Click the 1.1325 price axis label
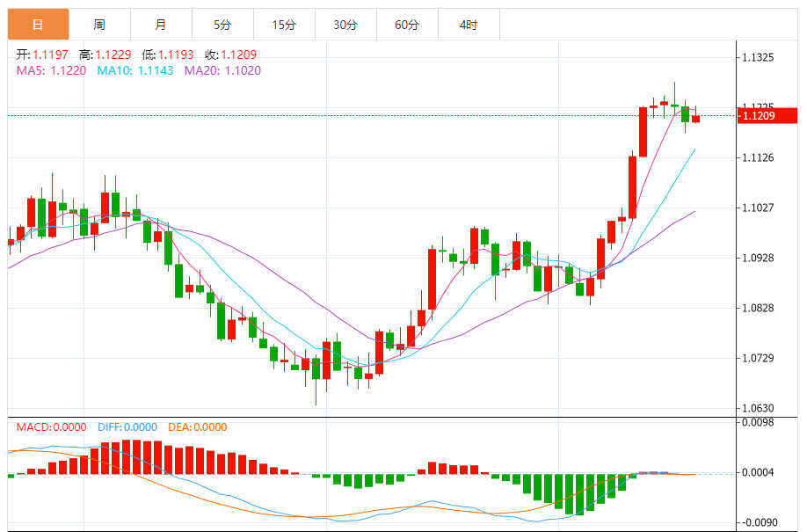Viewport: 807px width, 532px height. pos(758,57)
